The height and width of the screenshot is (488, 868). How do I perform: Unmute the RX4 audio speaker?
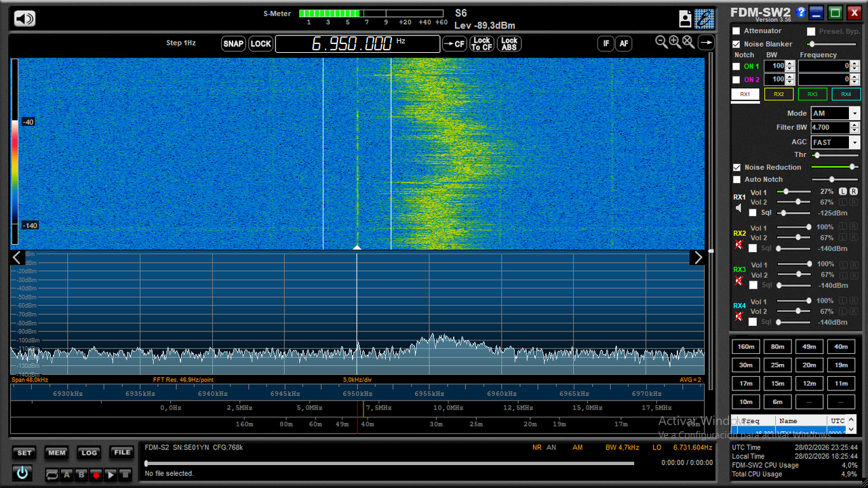click(739, 317)
